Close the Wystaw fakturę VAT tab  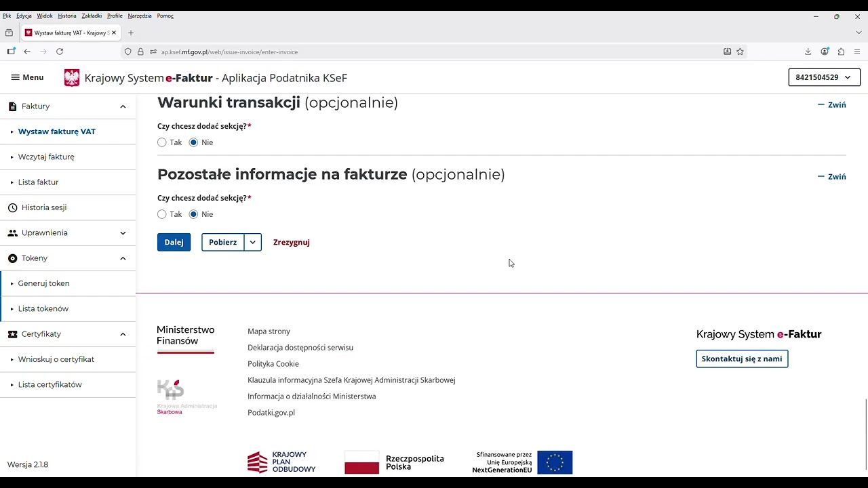[x=114, y=33]
